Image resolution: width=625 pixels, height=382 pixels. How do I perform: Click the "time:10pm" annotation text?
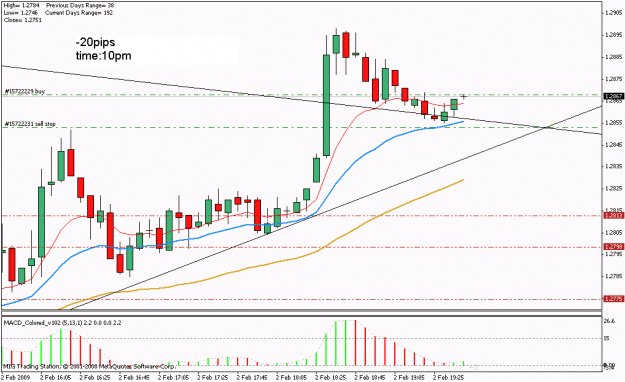click(103, 56)
